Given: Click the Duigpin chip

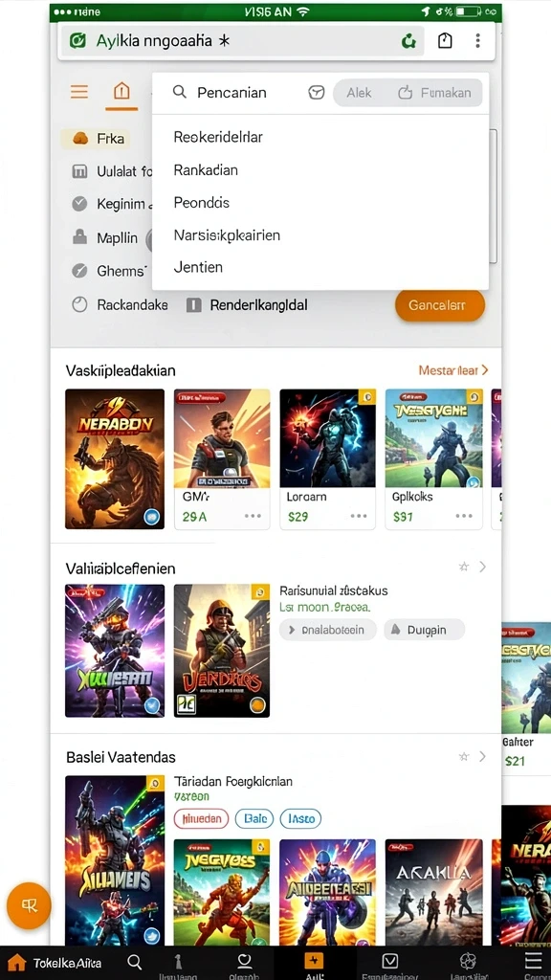Looking at the screenshot, I should coord(424,630).
